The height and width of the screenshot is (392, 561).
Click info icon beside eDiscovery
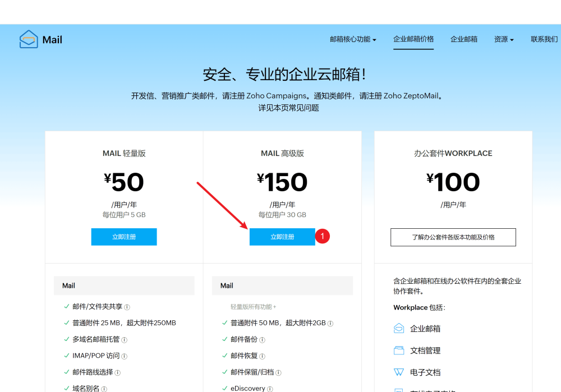pos(270,389)
